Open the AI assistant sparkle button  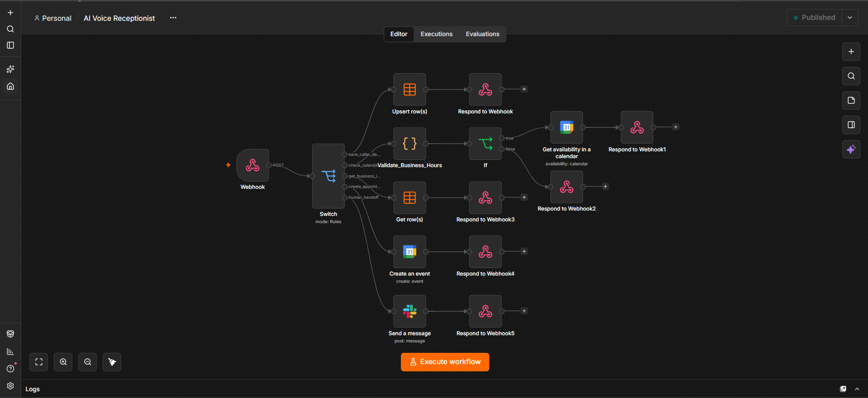851,149
